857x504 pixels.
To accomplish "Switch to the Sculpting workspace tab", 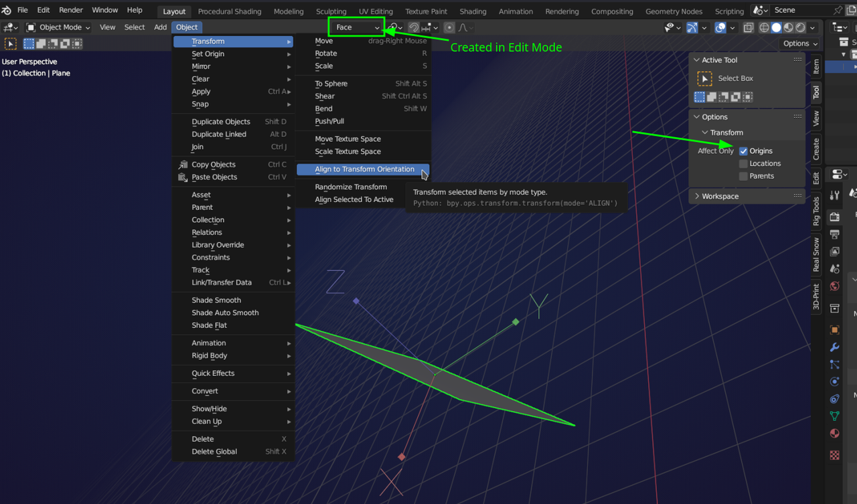I will [331, 11].
